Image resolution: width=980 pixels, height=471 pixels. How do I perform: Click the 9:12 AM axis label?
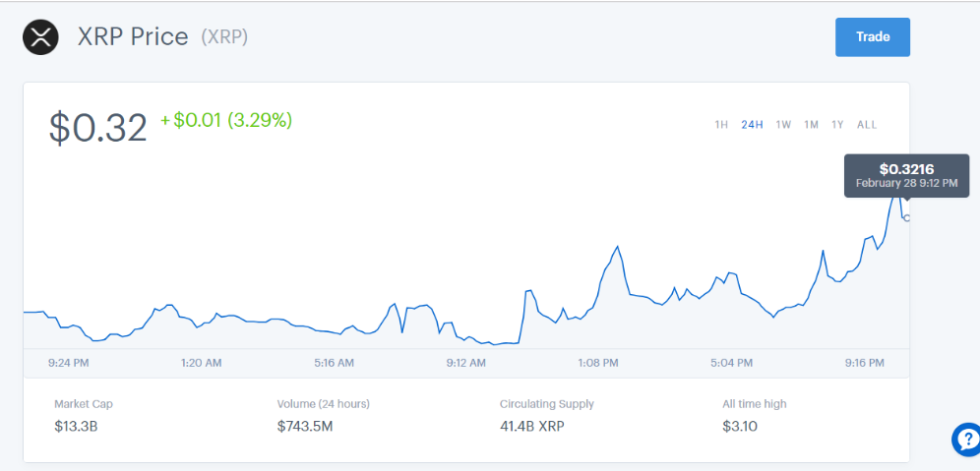(465, 363)
